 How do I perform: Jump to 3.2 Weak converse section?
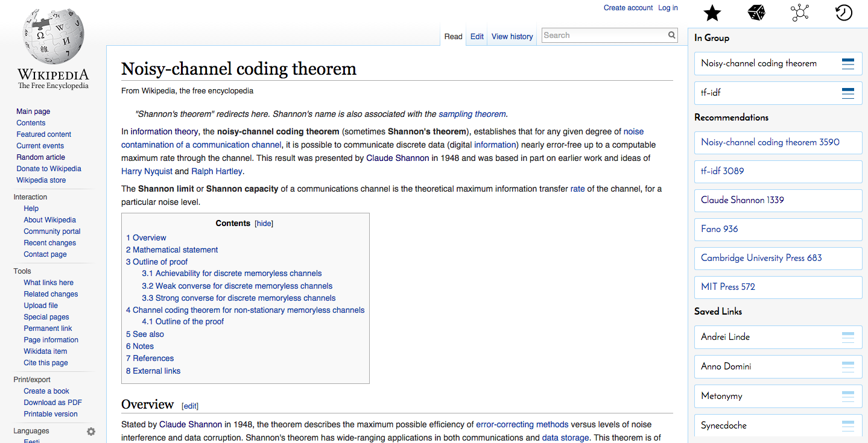coord(237,286)
